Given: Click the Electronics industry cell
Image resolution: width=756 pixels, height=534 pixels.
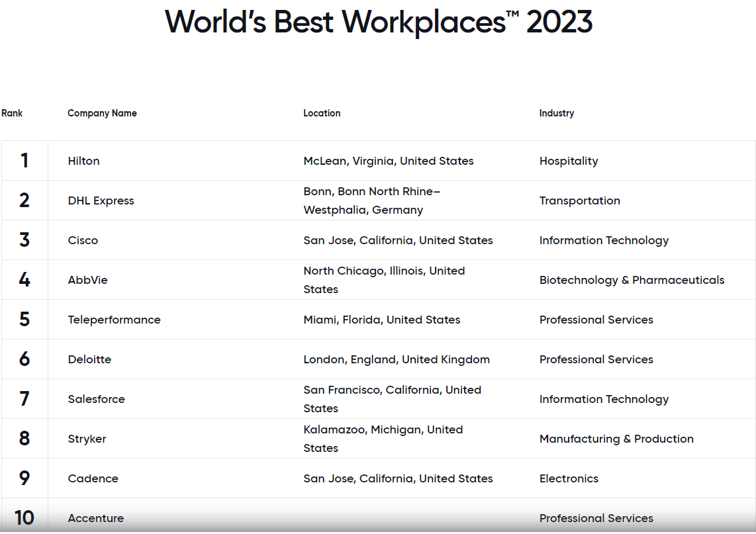Looking at the screenshot, I should pyautogui.click(x=569, y=478).
